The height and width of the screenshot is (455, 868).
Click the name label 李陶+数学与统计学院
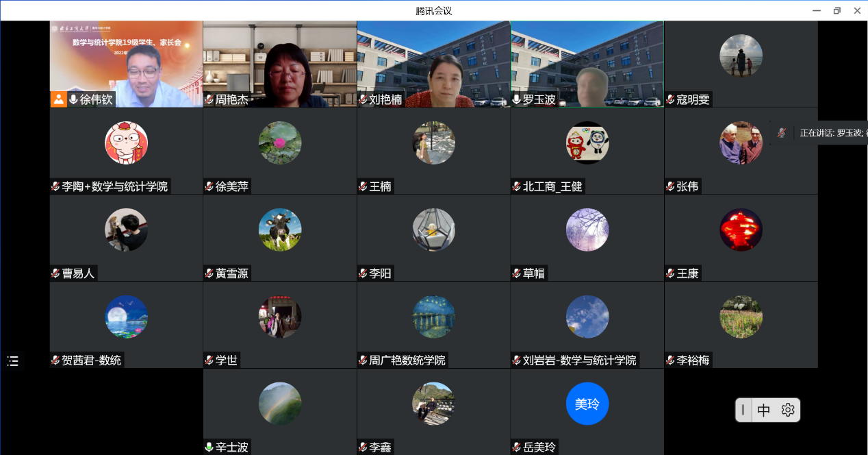point(114,186)
